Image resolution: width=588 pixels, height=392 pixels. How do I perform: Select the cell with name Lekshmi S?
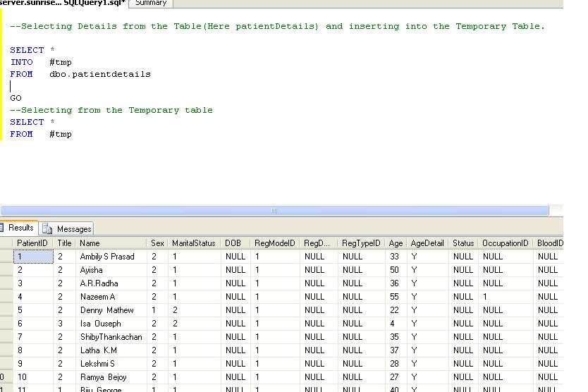[111, 364]
